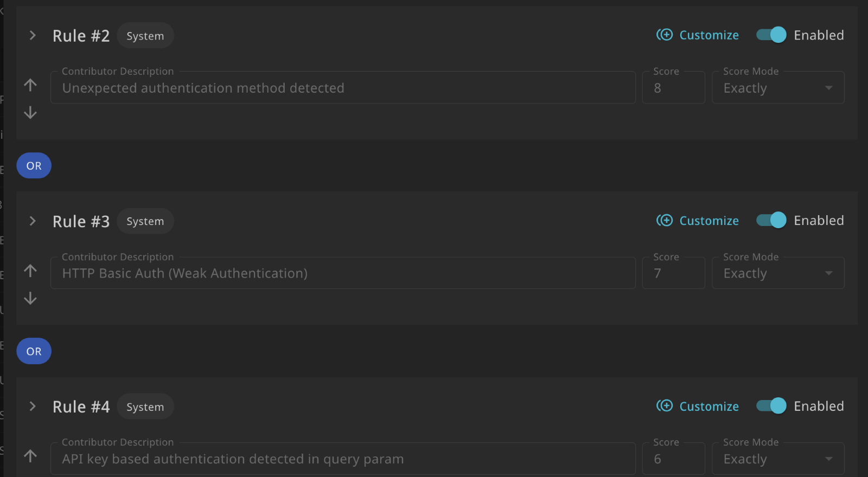Open Score Mode dropdown for Rule #3

point(778,273)
